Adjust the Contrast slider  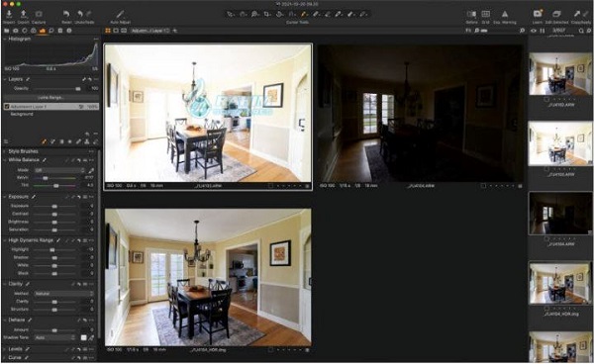click(x=54, y=215)
